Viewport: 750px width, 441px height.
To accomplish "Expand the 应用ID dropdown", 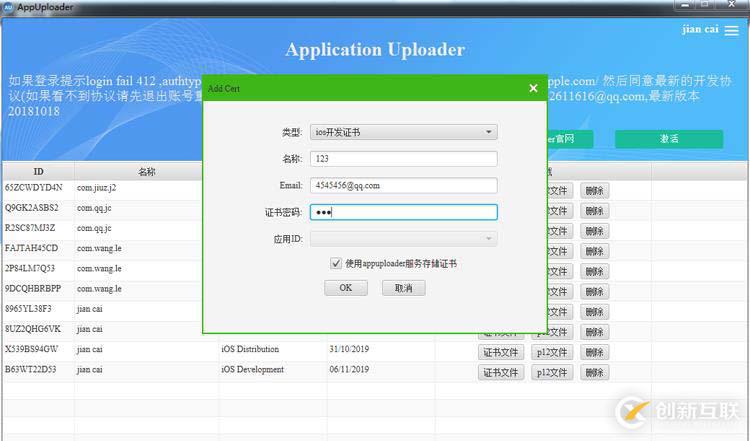I will 404,239.
